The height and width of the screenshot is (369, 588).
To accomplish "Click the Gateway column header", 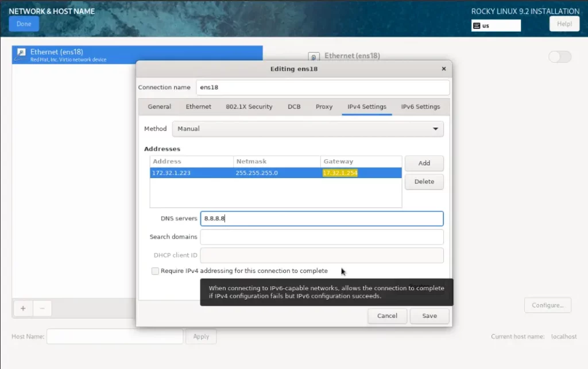I will (x=361, y=162).
